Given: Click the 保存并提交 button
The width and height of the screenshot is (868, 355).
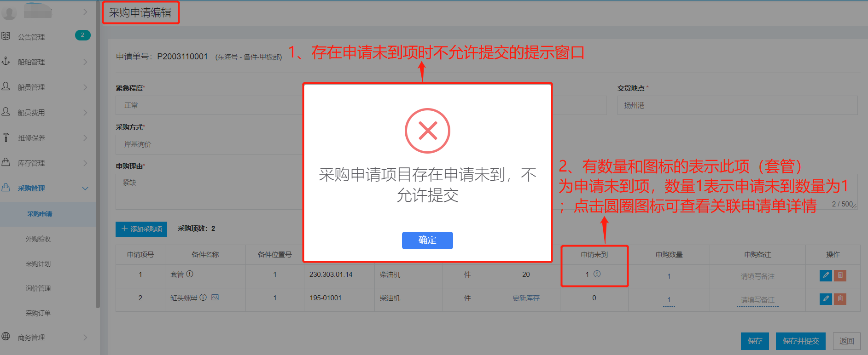Looking at the screenshot, I should 801,341.
